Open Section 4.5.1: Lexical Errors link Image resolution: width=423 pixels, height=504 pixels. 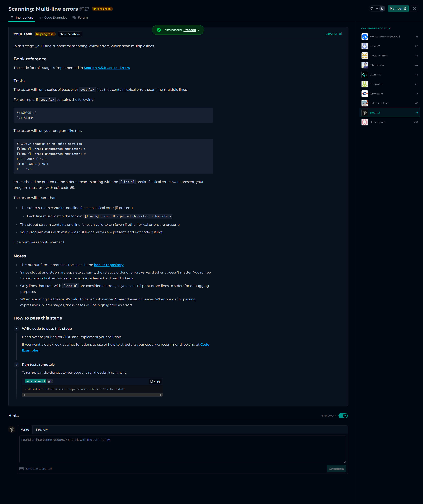point(107,68)
